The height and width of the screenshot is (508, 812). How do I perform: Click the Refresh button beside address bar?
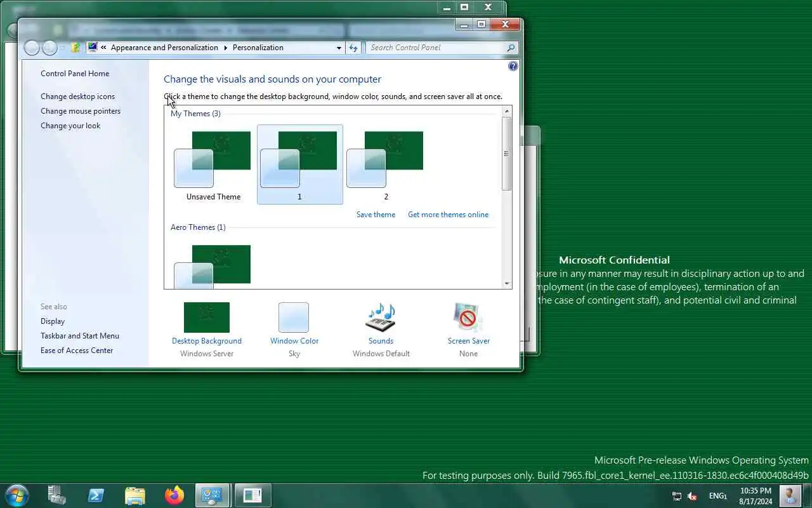point(353,48)
